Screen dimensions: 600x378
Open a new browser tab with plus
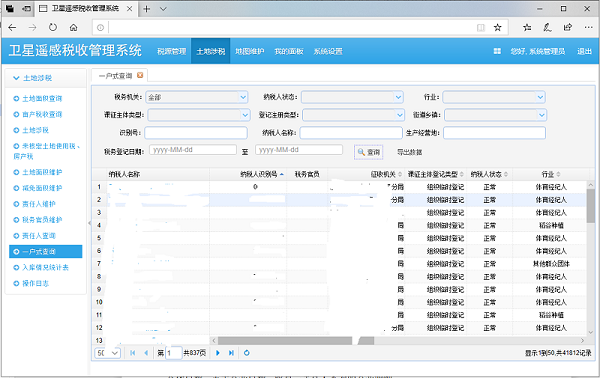(147, 9)
